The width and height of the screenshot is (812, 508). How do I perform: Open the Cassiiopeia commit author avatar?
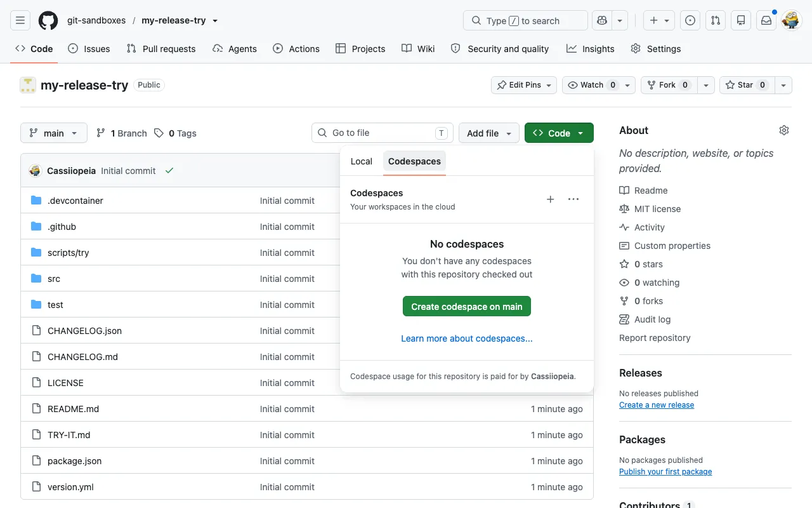(x=35, y=171)
